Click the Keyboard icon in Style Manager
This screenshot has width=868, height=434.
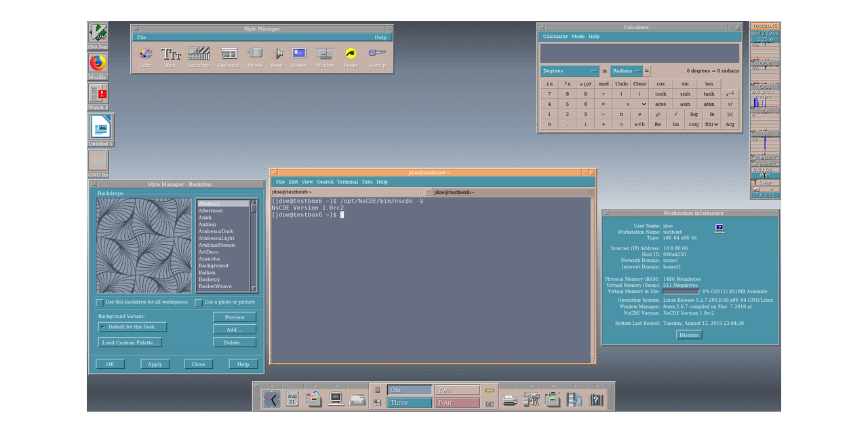point(229,54)
